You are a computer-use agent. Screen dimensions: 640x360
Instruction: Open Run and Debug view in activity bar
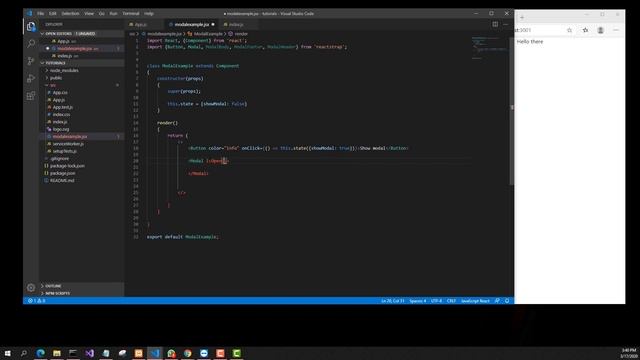click(31, 78)
